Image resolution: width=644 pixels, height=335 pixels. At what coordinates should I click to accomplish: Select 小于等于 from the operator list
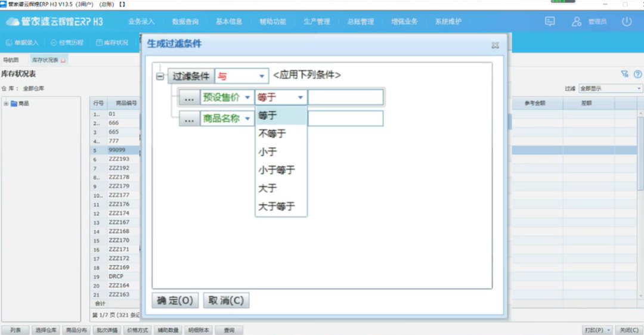281,170
